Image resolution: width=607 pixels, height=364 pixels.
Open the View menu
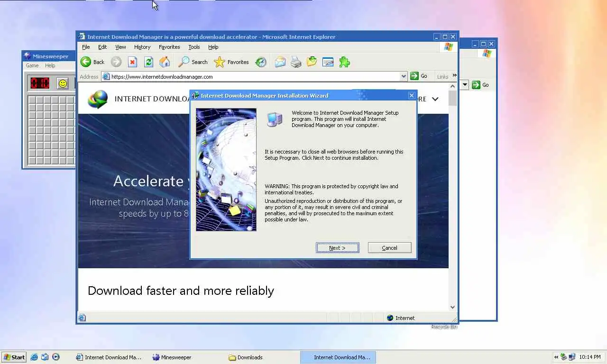[x=120, y=47]
